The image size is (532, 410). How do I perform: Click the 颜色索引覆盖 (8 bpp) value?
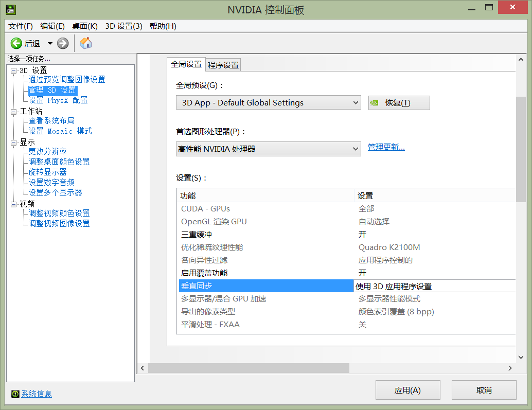[396, 312]
